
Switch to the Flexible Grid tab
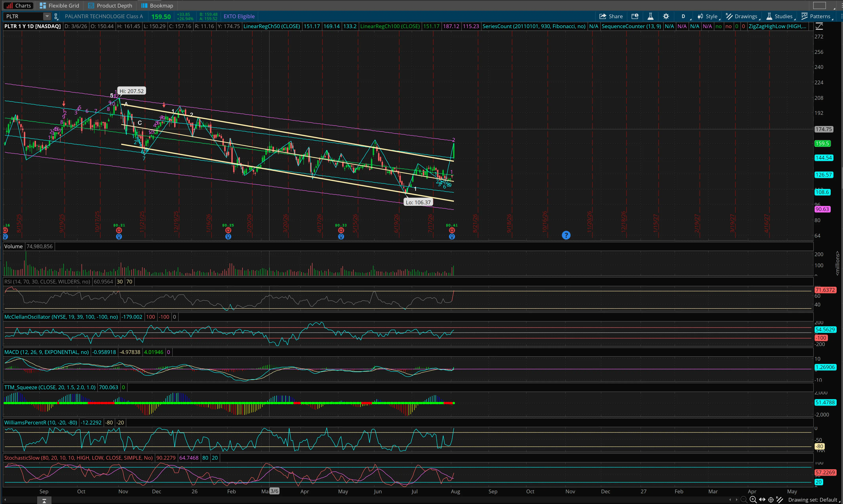tap(59, 5)
